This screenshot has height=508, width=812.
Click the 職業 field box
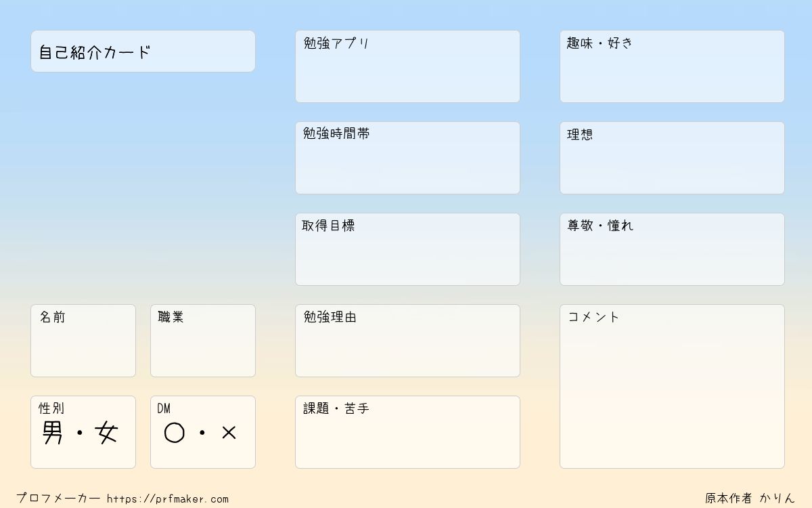coord(203,341)
